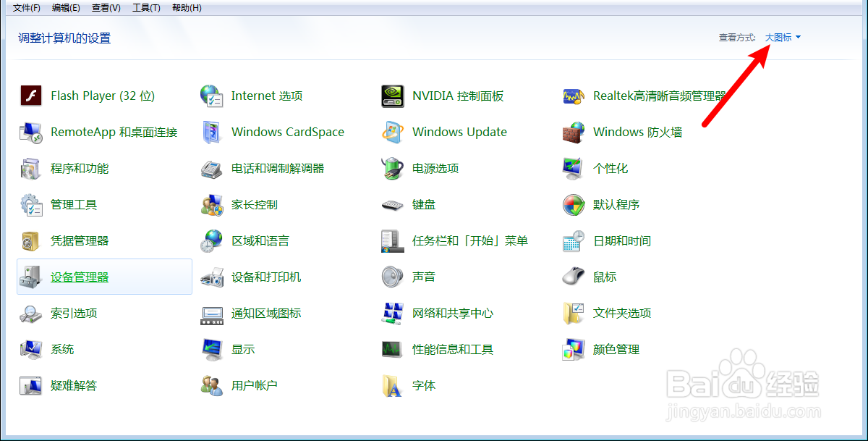Open the Windows Update icon
Viewport: 868px width, 441px height.
393,132
